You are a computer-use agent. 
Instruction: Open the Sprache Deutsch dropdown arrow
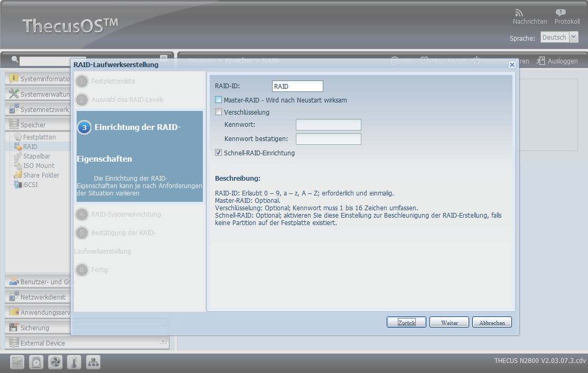[574, 37]
